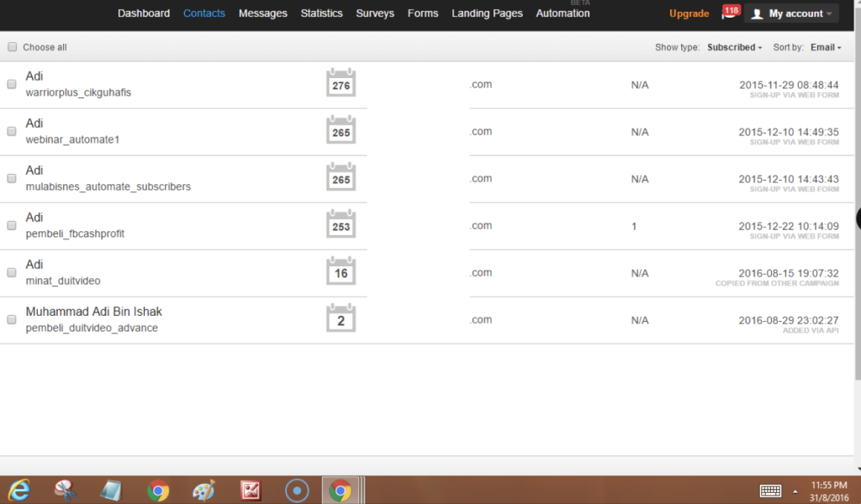Image resolution: width=861 pixels, height=504 pixels.
Task: Open Paint from the taskbar
Action: tap(203, 490)
